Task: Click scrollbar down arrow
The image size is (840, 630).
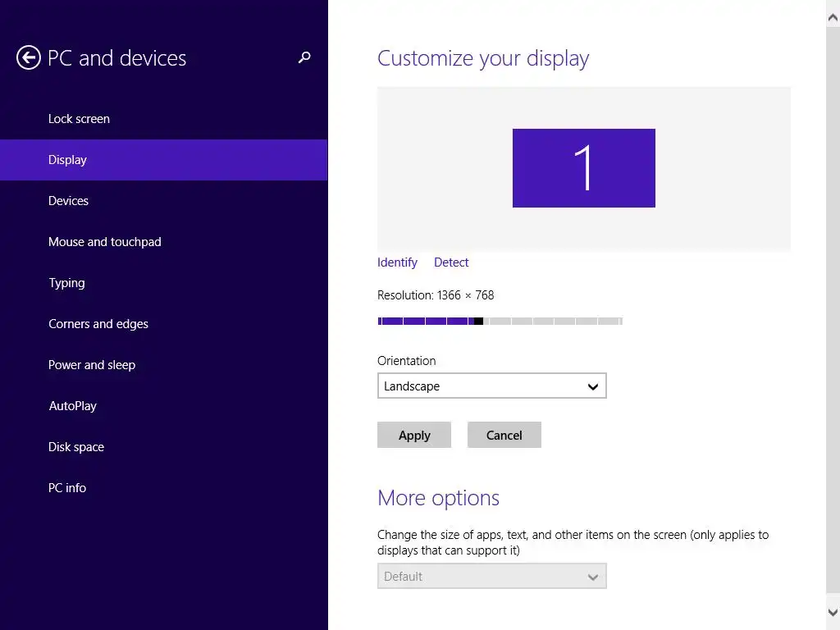Action: click(x=833, y=612)
